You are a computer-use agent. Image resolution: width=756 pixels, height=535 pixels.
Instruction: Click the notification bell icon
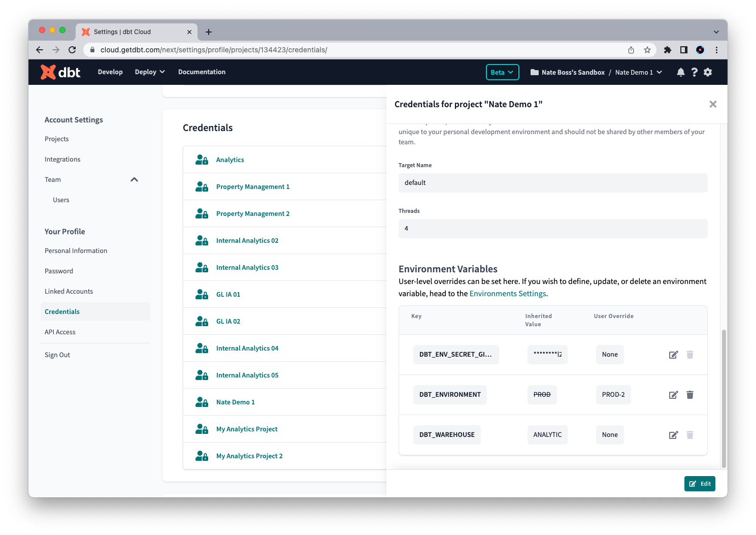(680, 72)
